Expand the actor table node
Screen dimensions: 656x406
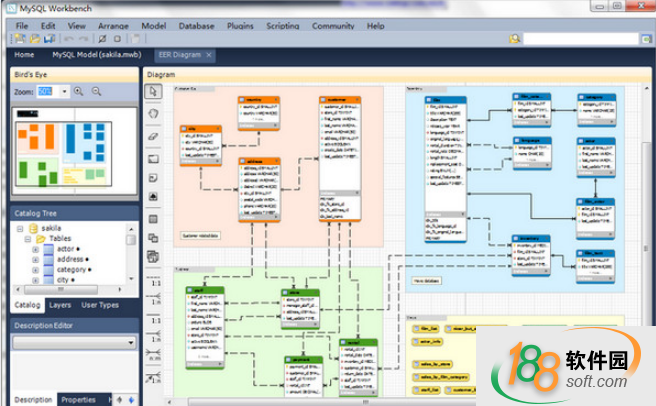(x=35, y=246)
